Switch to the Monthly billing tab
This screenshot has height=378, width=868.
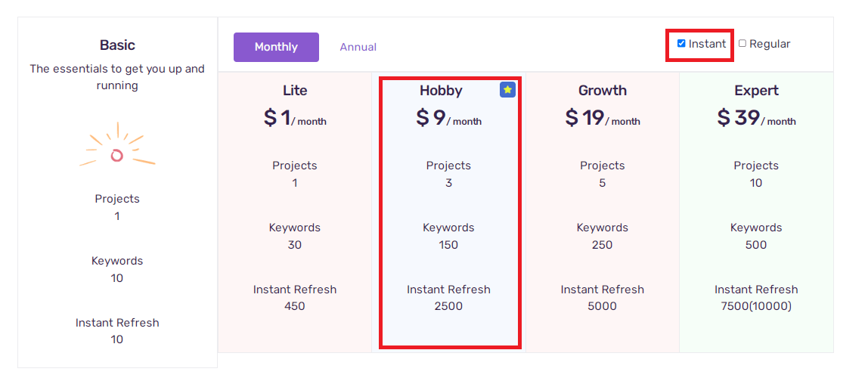[x=276, y=47]
